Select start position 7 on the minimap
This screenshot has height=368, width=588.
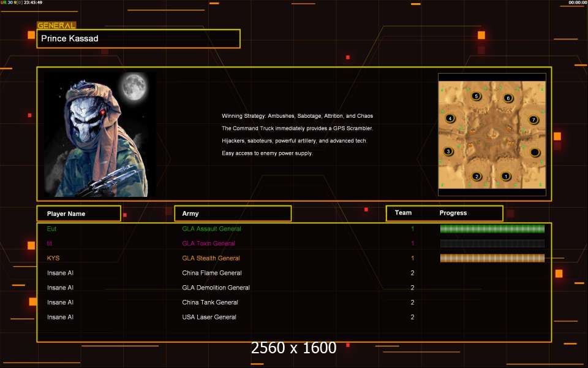(x=533, y=120)
